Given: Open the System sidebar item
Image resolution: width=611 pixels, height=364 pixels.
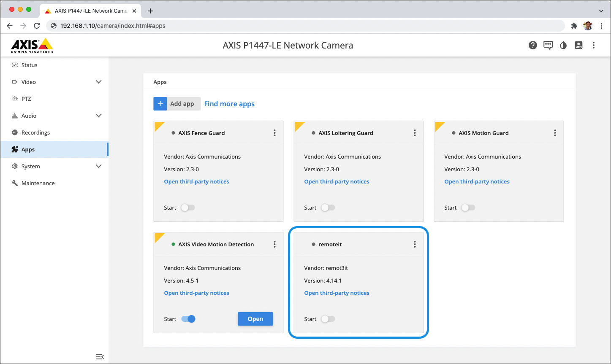Looking at the screenshot, I should tap(54, 166).
